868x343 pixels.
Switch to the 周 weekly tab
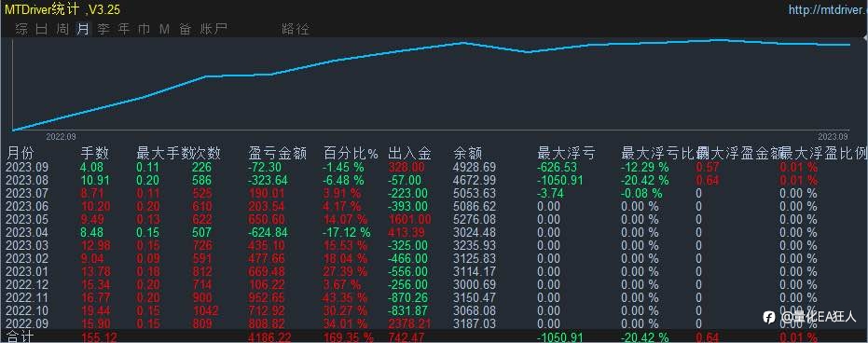pyautogui.click(x=62, y=29)
